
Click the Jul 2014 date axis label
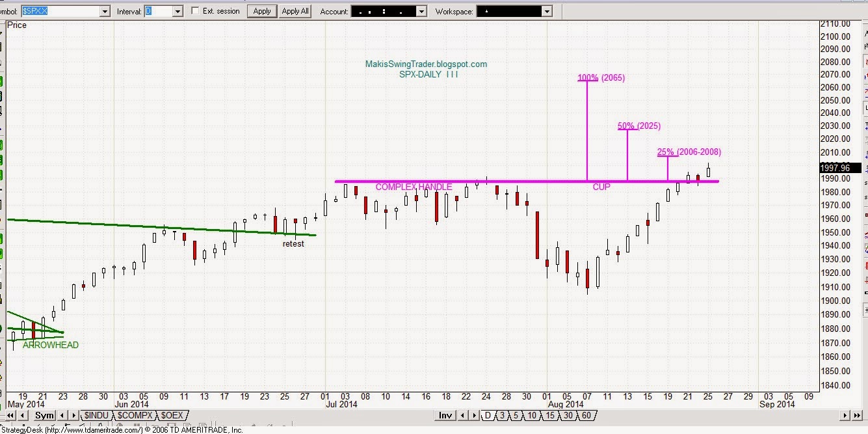click(341, 404)
